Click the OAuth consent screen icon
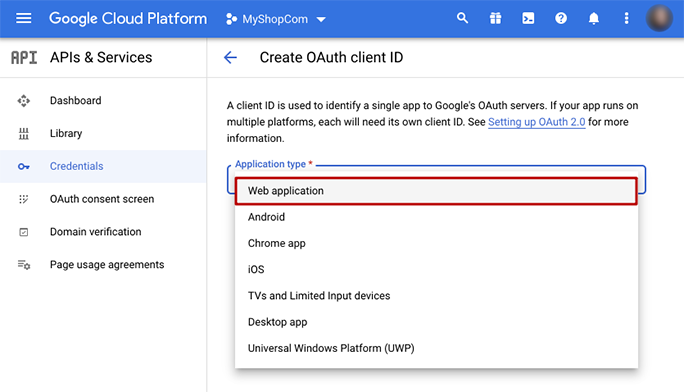The image size is (684, 392). [x=24, y=199]
